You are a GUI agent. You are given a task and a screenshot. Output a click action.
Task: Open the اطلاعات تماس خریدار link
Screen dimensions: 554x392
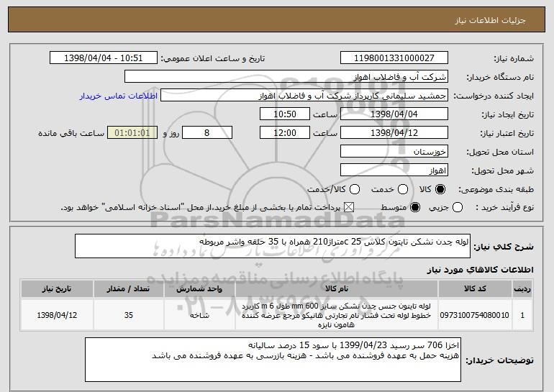[119, 96]
